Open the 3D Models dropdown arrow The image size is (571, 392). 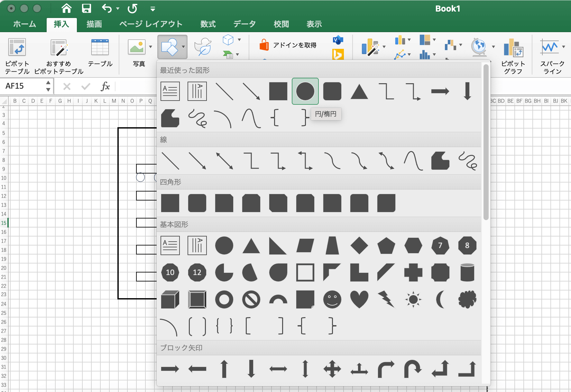[239, 40]
